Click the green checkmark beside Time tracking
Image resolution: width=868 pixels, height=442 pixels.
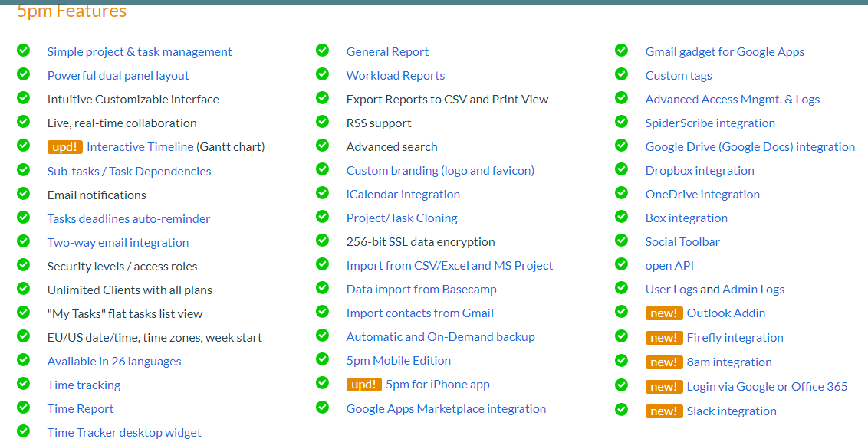(23, 384)
